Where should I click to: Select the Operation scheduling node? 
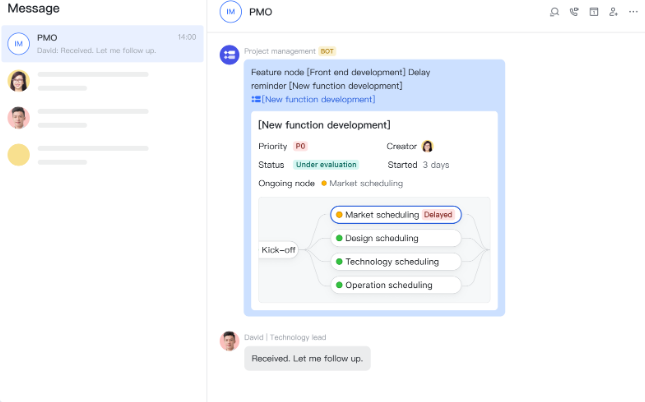pyautogui.click(x=396, y=285)
